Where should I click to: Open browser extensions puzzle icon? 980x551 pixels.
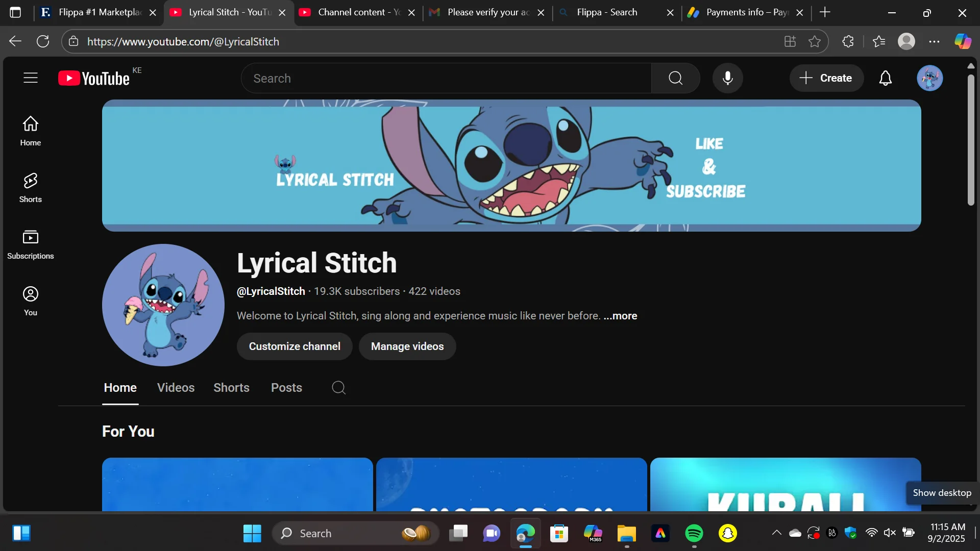tap(848, 41)
